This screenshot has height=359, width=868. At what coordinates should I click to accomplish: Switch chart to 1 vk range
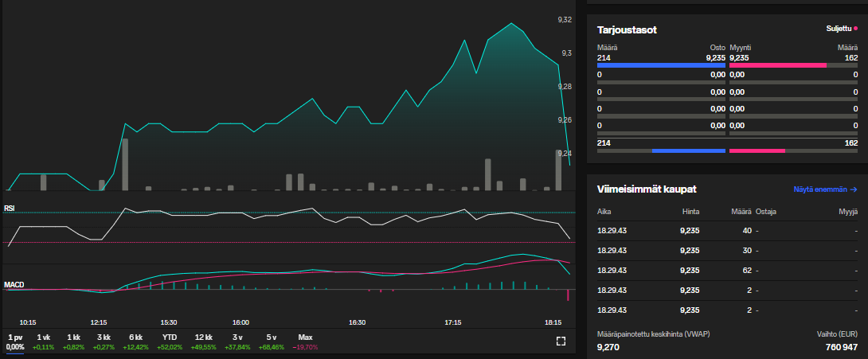(43, 341)
